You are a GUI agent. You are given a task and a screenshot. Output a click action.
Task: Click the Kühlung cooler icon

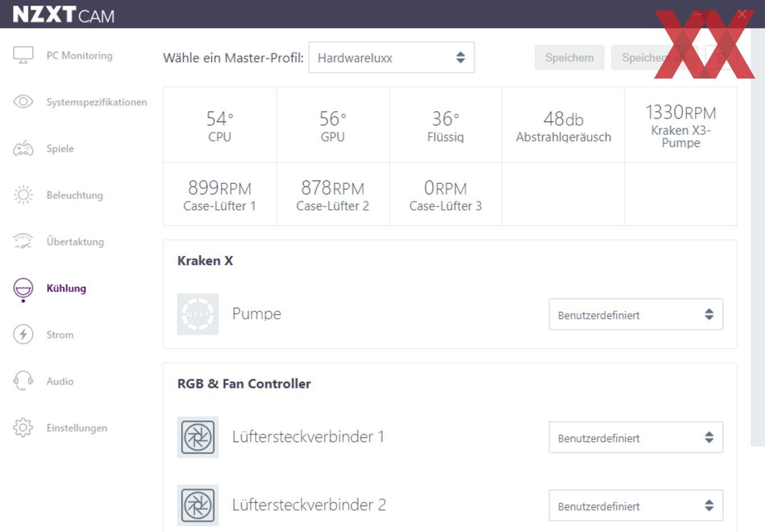coord(23,288)
